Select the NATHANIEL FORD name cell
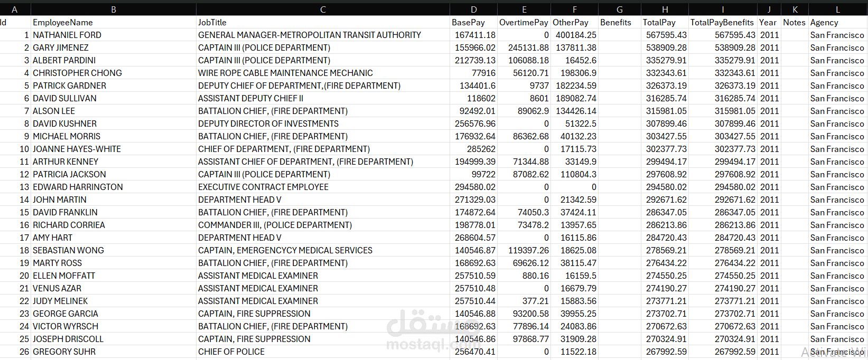This screenshot has width=868, height=360. 114,35
